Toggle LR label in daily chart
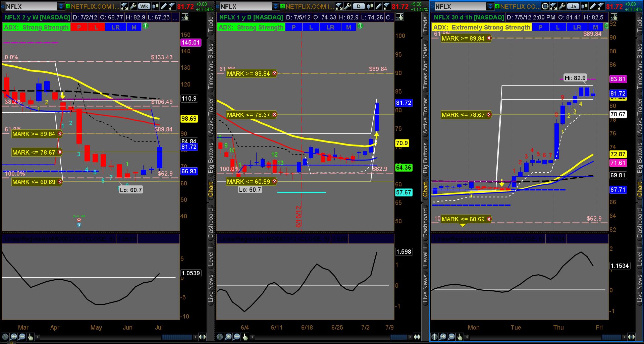644x344 pixels. pyautogui.click(x=330, y=27)
